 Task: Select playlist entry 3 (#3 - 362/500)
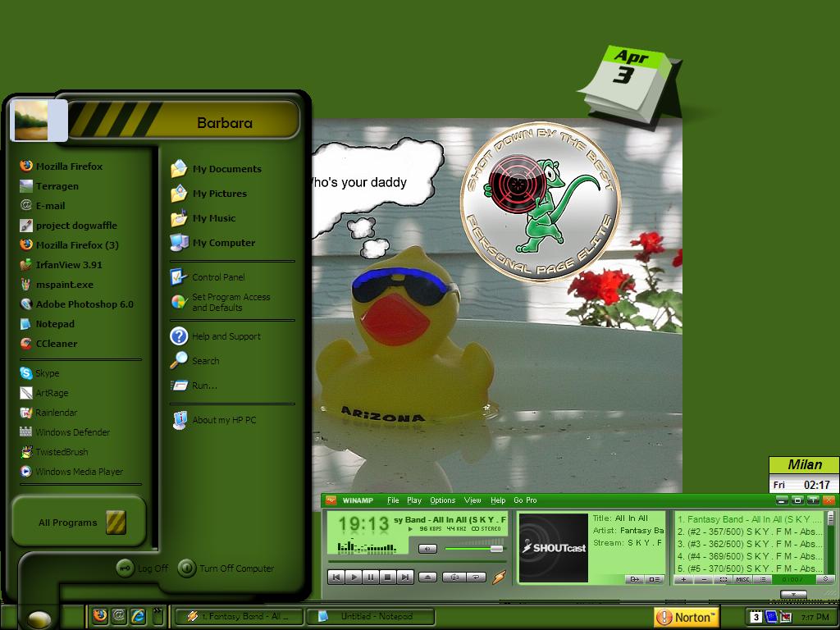[749, 544]
